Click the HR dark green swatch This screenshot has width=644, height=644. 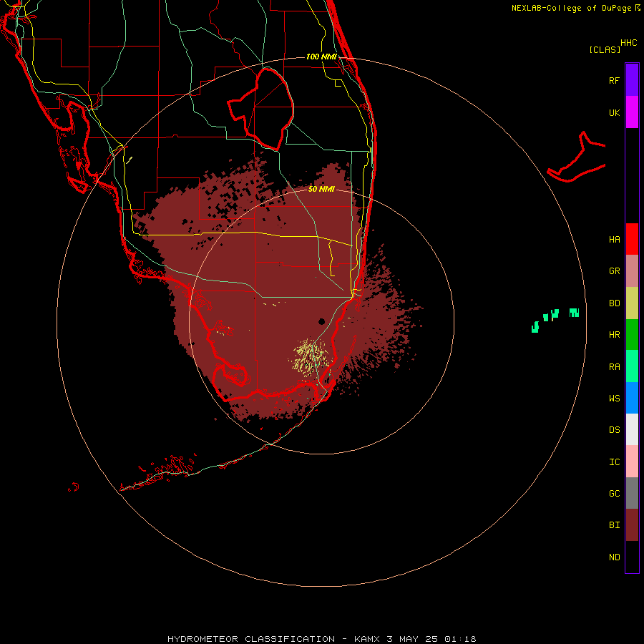coord(632,335)
